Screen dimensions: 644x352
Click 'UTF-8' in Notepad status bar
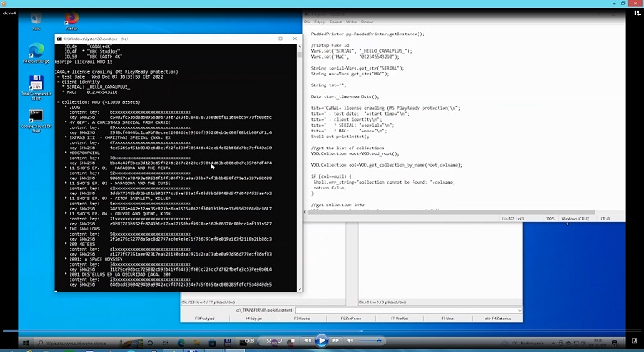pyautogui.click(x=604, y=219)
